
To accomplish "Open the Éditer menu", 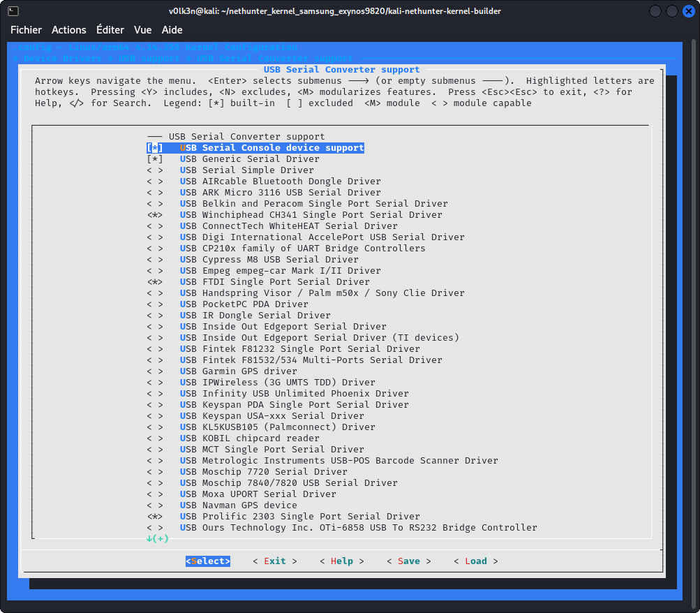I will pos(110,30).
